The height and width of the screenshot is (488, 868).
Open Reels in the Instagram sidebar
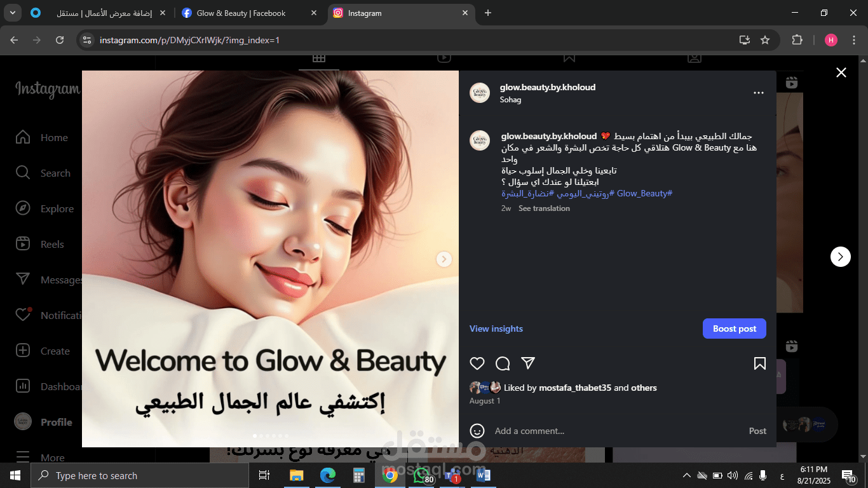[x=40, y=244]
